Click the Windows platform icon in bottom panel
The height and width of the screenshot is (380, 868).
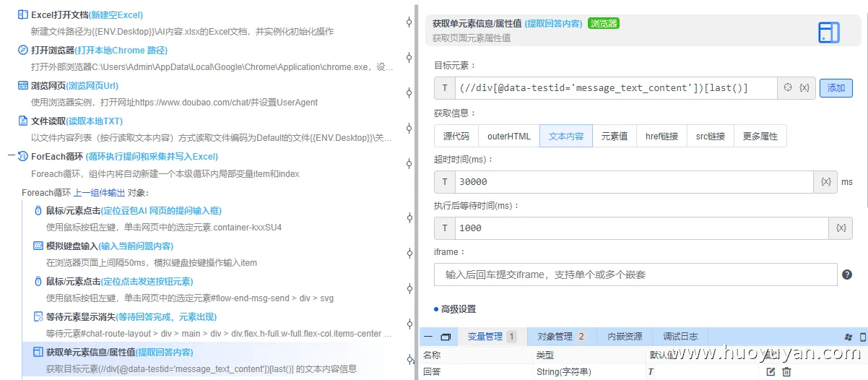point(848,337)
